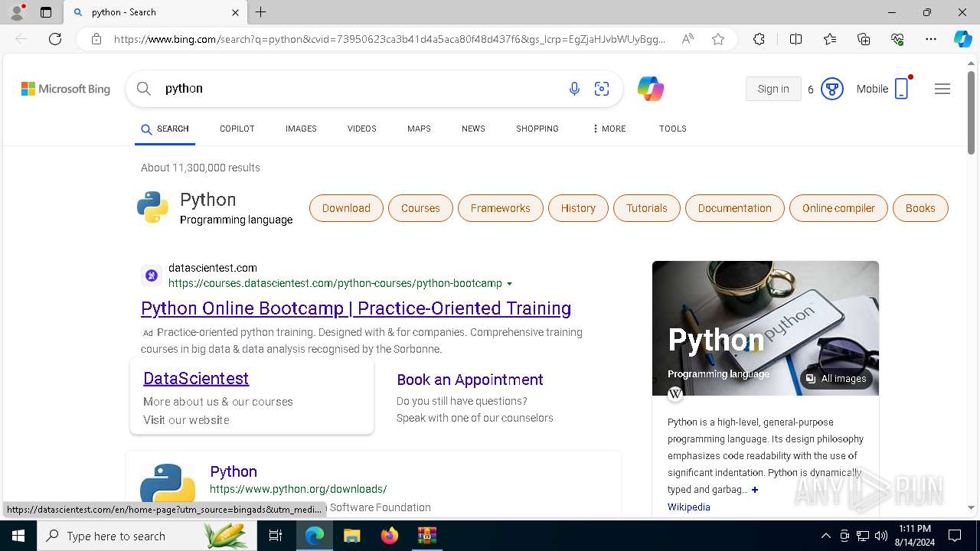
Task: Open the Favorites list icon
Action: pos(830,39)
